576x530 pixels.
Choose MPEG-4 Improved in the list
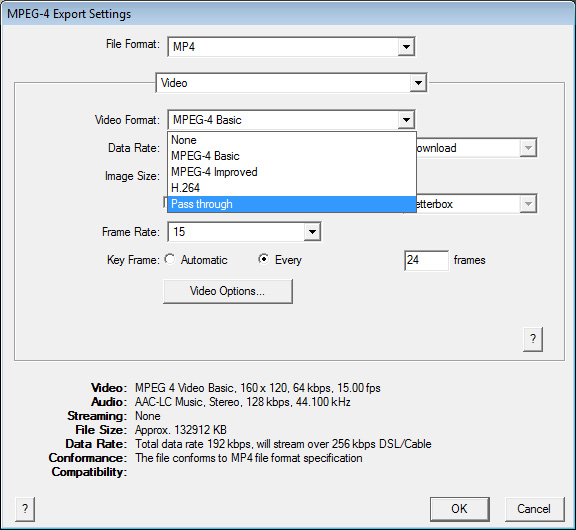coord(292,172)
